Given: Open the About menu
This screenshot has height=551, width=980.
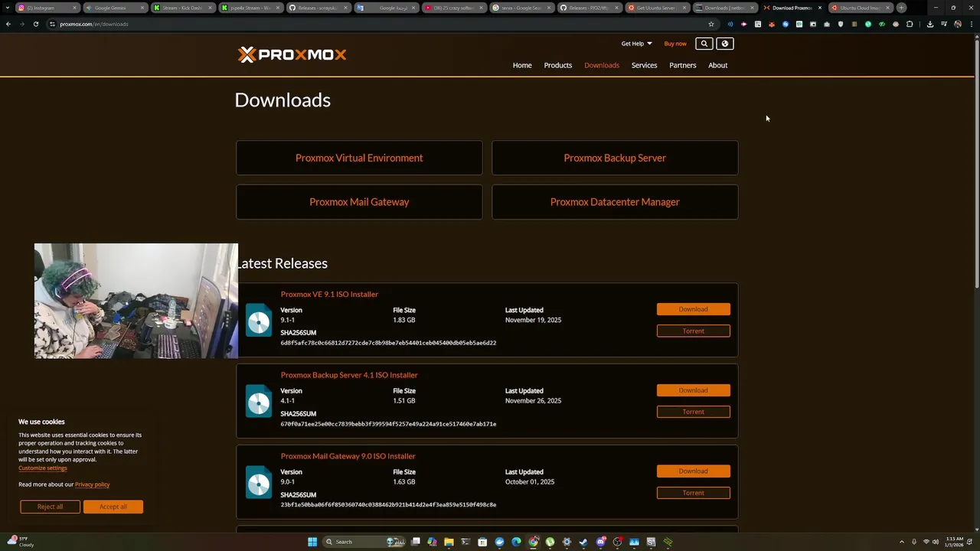Looking at the screenshot, I should [x=718, y=65].
